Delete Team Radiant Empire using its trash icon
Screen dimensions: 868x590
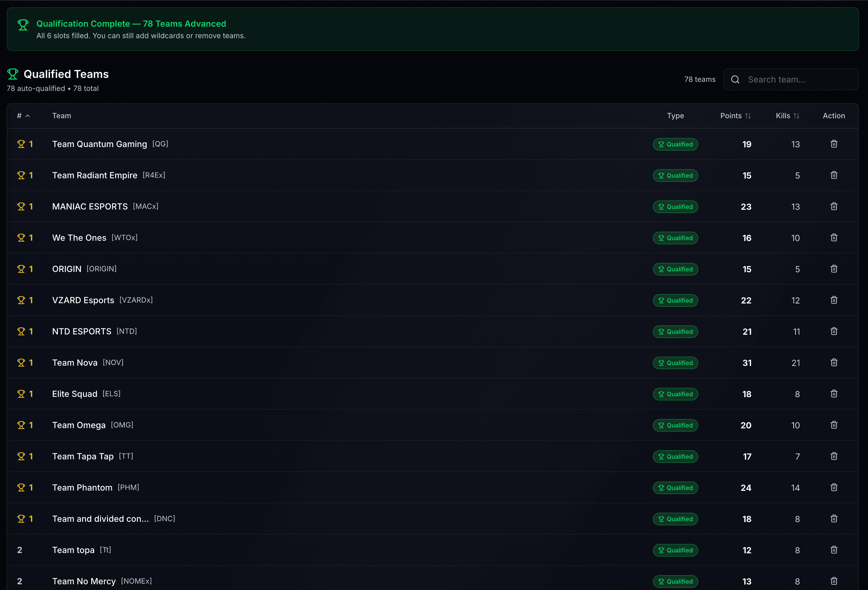(x=834, y=175)
